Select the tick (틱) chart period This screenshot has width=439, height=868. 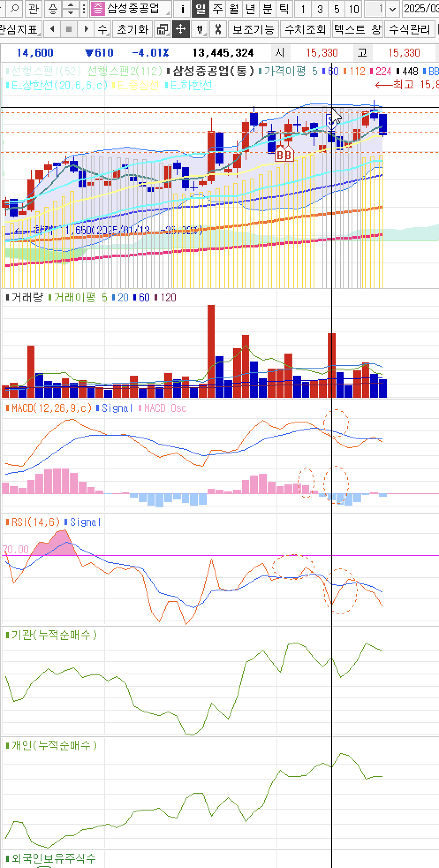point(284,8)
